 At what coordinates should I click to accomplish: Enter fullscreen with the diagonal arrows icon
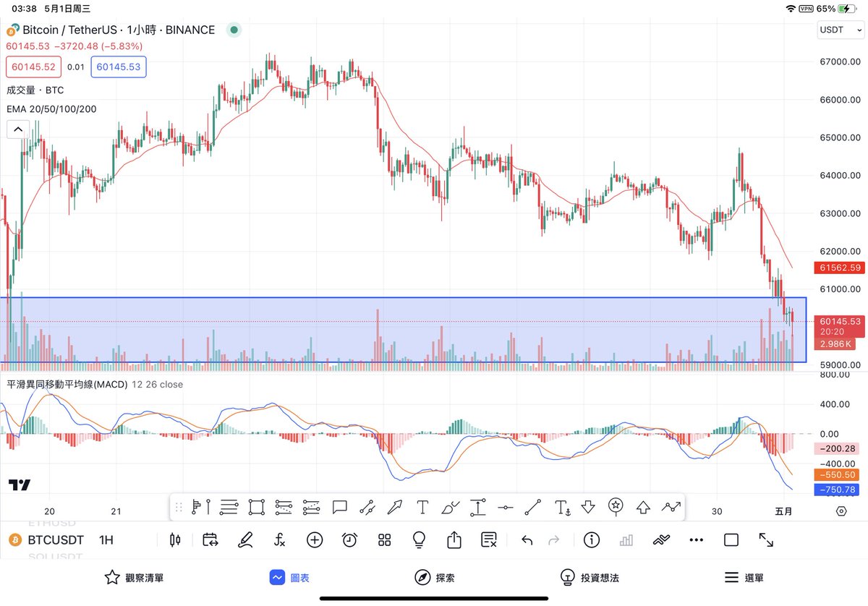click(x=766, y=539)
